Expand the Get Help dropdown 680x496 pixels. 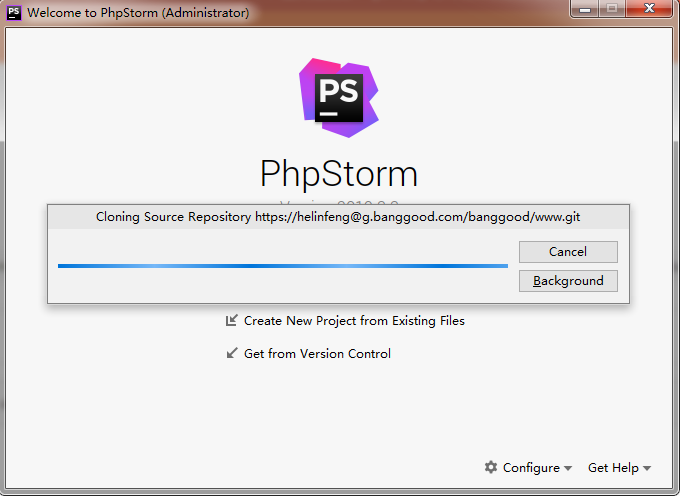click(x=619, y=468)
